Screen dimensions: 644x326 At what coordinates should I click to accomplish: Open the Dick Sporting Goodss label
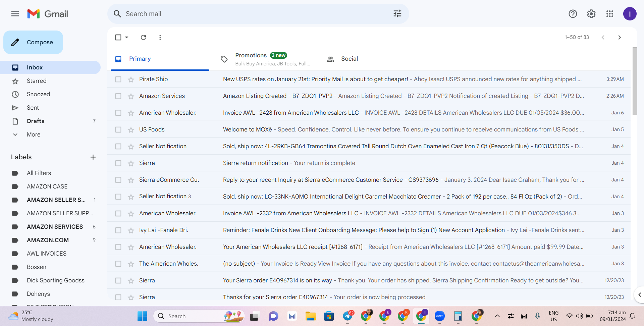pyautogui.click(x=50, y=280)
